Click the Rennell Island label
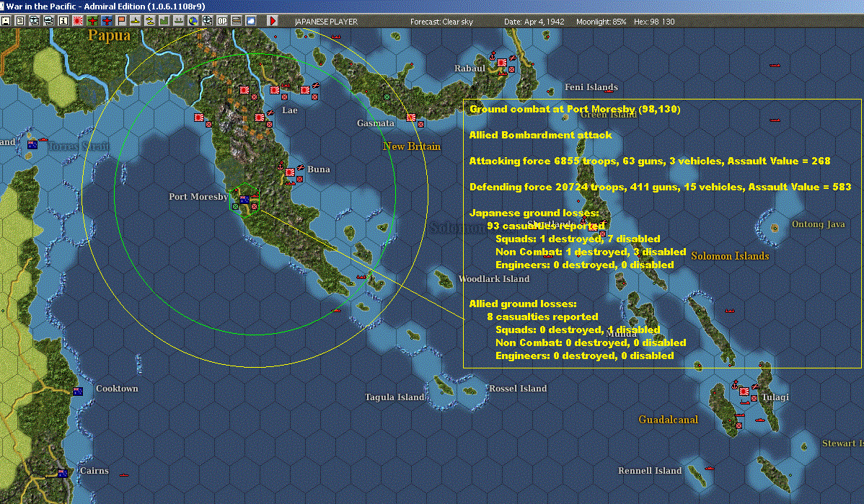Image resolution: width=864 pixels, height=504 pixels. (x=651, y=470)
